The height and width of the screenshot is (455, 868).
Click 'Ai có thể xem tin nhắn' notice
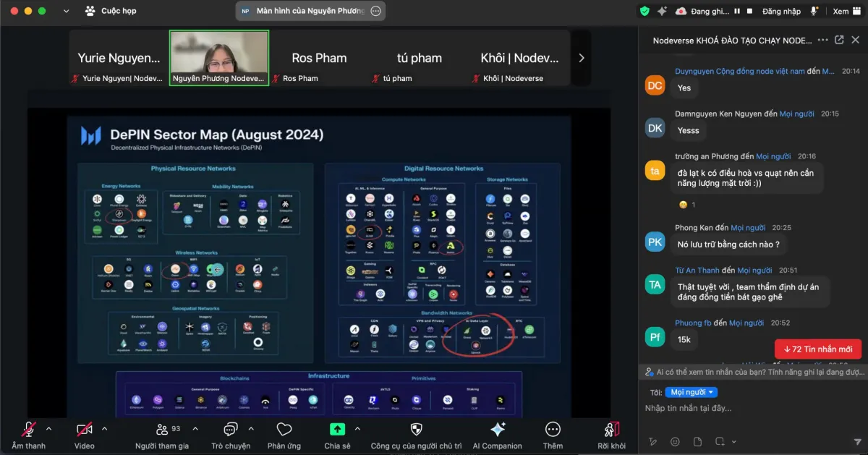[753, 372]
